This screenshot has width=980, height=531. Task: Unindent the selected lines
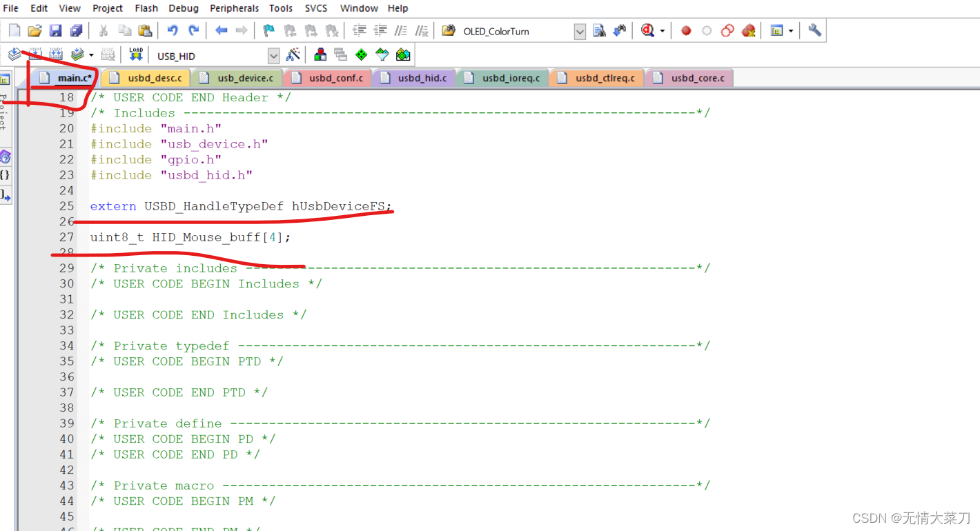[380, 31]
